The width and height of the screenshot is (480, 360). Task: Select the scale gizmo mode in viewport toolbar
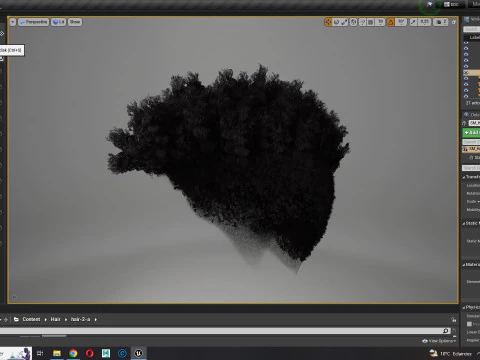[x=344, y=22]
